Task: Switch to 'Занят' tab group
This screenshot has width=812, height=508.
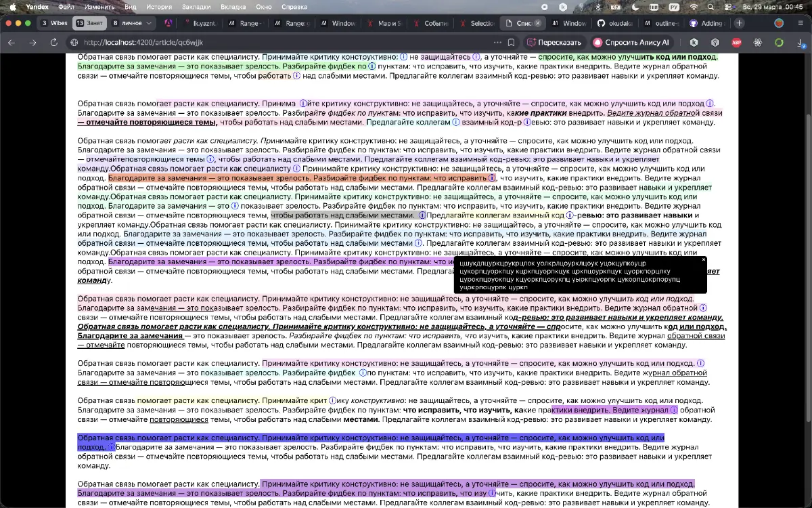Action: pyautogui.click(x=89, y=23)
